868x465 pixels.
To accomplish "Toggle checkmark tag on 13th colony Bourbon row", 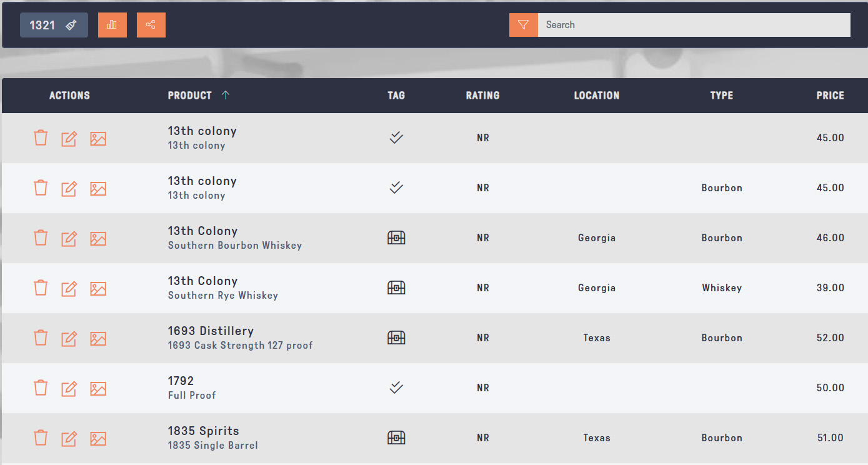I will (396, 187).
